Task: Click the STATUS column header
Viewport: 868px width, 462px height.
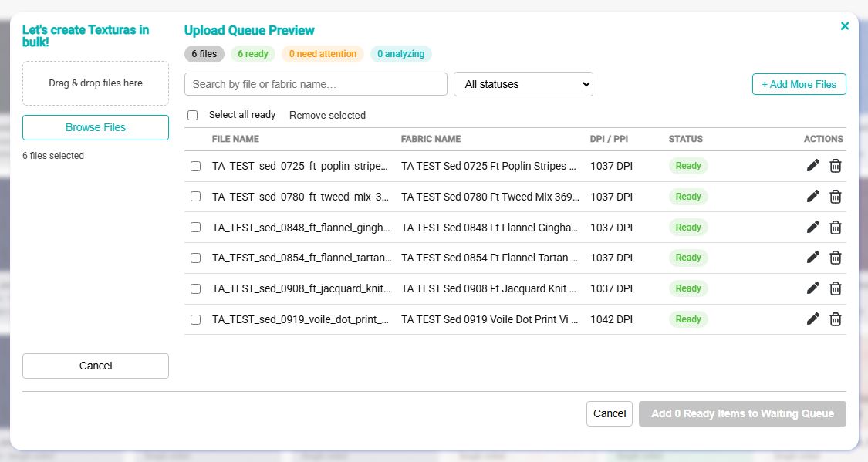Action: pyautogui.click(x=685, y=139)
